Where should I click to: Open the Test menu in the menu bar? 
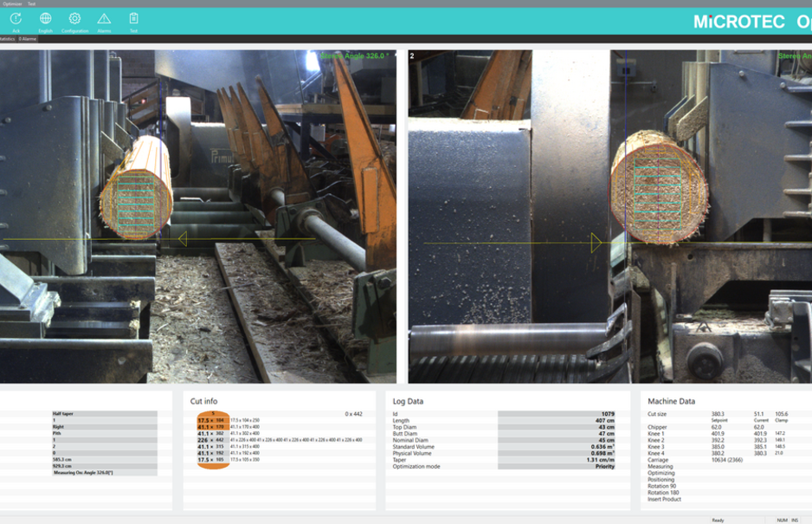[32, 3]
